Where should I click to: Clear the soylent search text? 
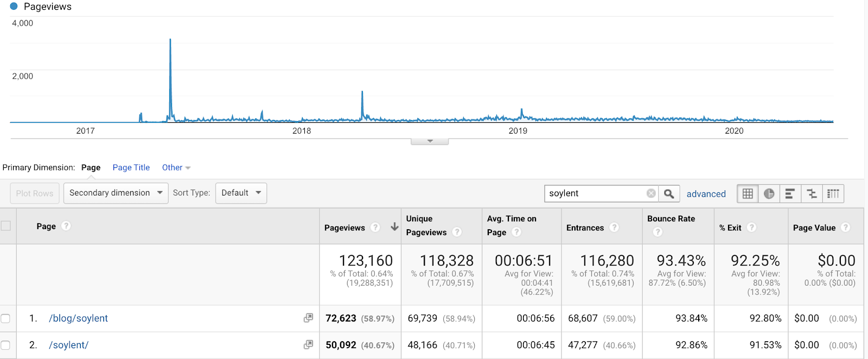point(651,193)
